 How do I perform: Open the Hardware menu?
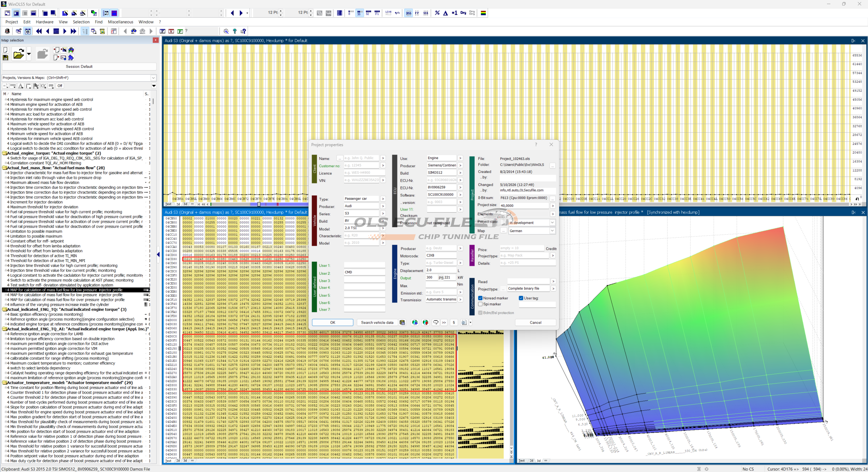(x=44, y=22)
